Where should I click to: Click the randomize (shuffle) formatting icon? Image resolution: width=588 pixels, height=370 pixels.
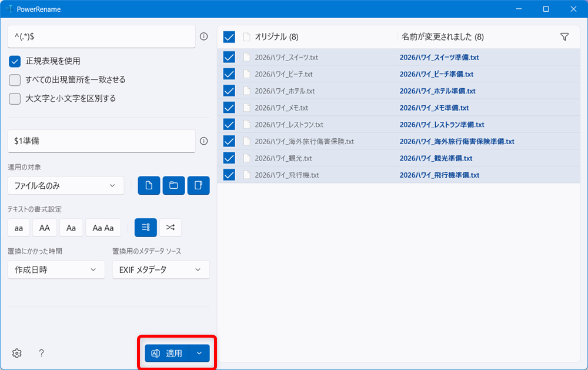[171, 228]
